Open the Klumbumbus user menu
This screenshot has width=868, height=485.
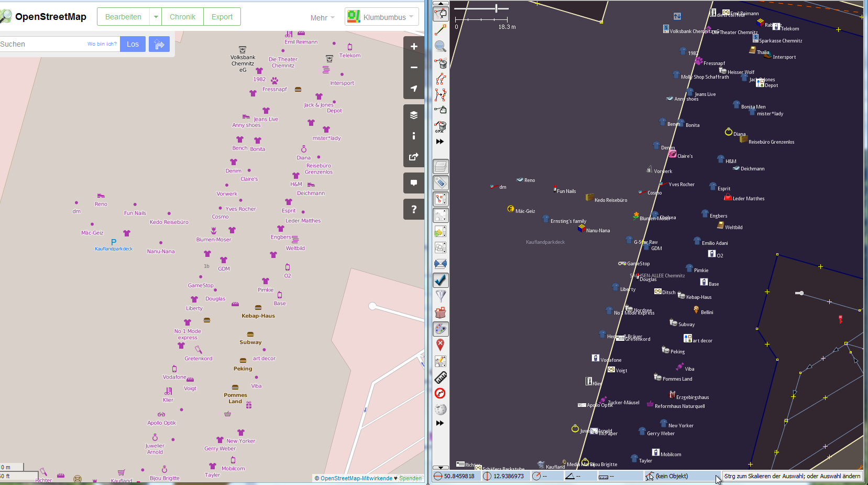pyautogui.click(x=381, y=17)
